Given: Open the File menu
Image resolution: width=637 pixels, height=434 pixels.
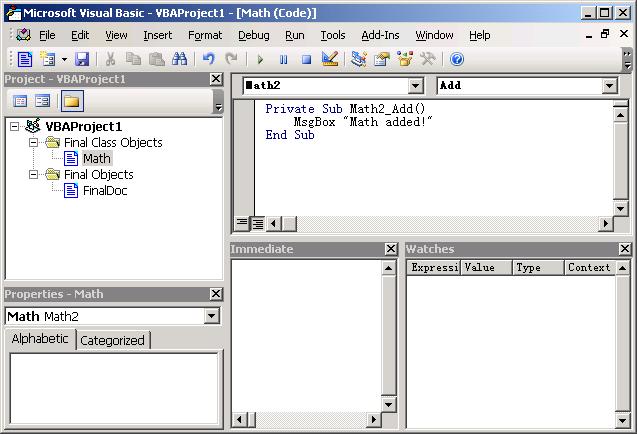Looking at the screenshot, I should 47,35.
